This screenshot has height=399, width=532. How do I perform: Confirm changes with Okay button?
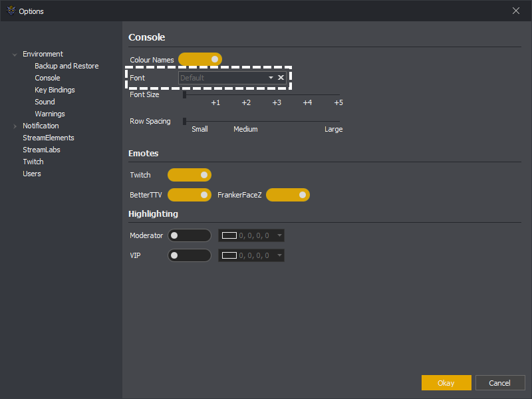click(x=446, y=383)
